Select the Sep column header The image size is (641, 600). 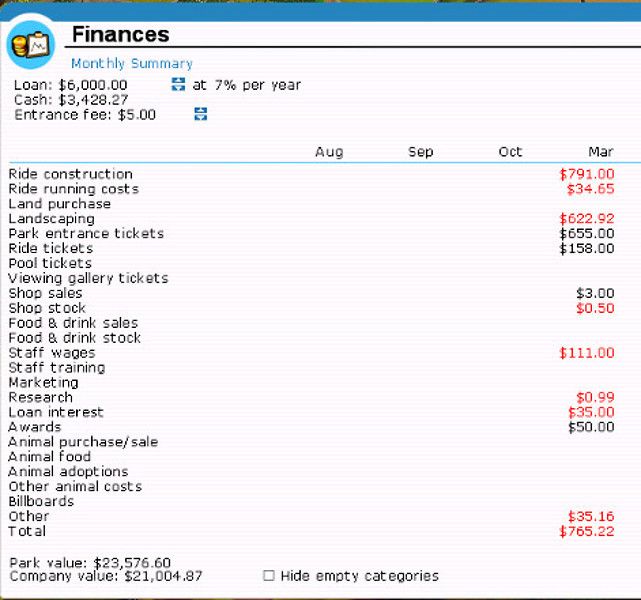tap(420, 152)
